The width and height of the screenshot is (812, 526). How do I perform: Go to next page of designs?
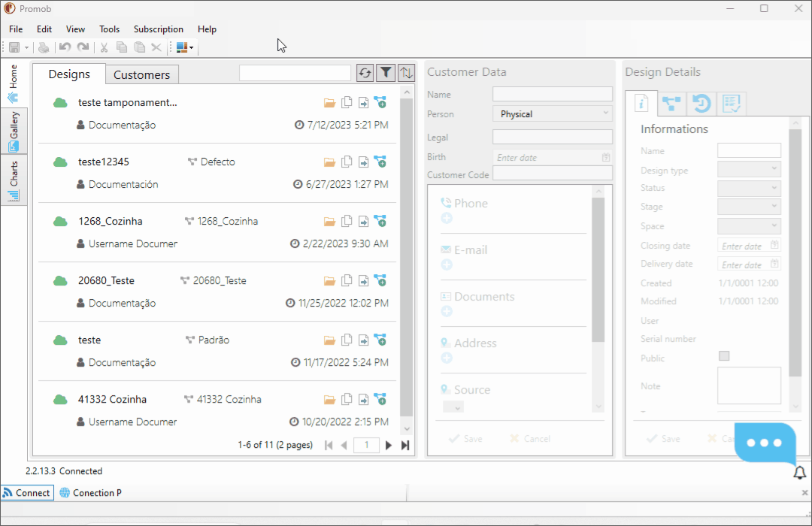click(x=389, y=445)
